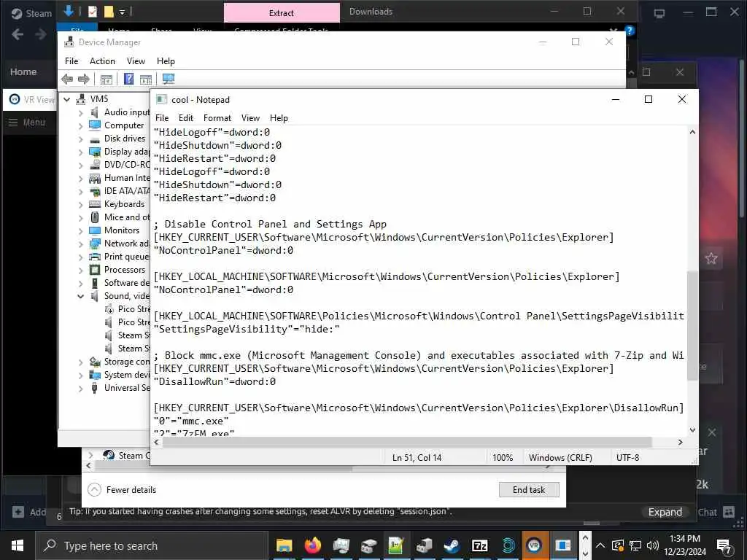Click the Notepad++ taskbar icon
Screen dimensions: 747x560
pos(396,545)
